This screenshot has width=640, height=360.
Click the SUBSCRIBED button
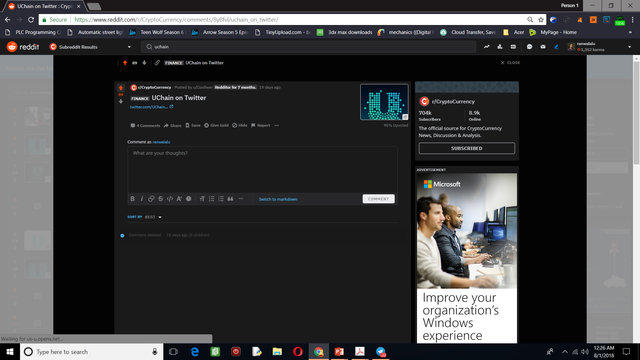tap(467, 148)
